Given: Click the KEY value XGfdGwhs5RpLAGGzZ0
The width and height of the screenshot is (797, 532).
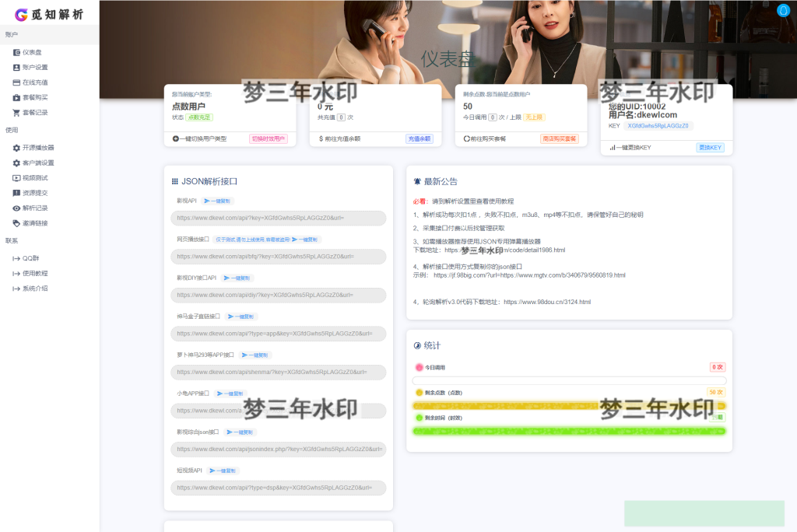Looking at the screenshot, I should (658, 126).
